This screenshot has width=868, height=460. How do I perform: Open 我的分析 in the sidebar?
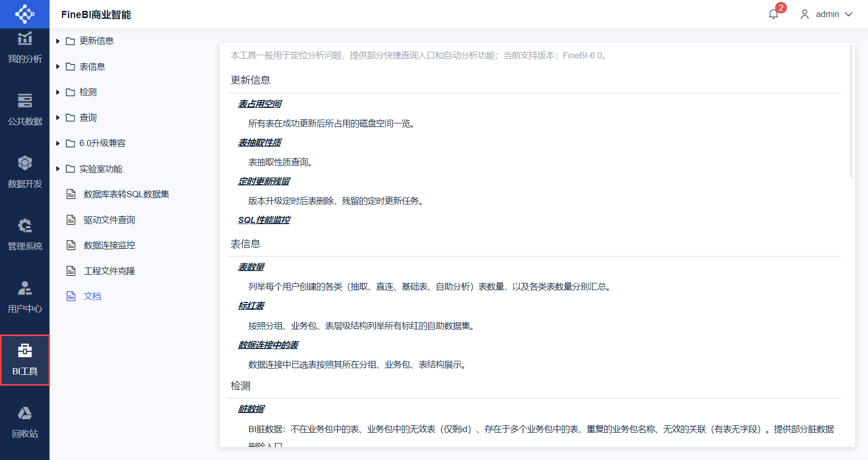point(25,48)
